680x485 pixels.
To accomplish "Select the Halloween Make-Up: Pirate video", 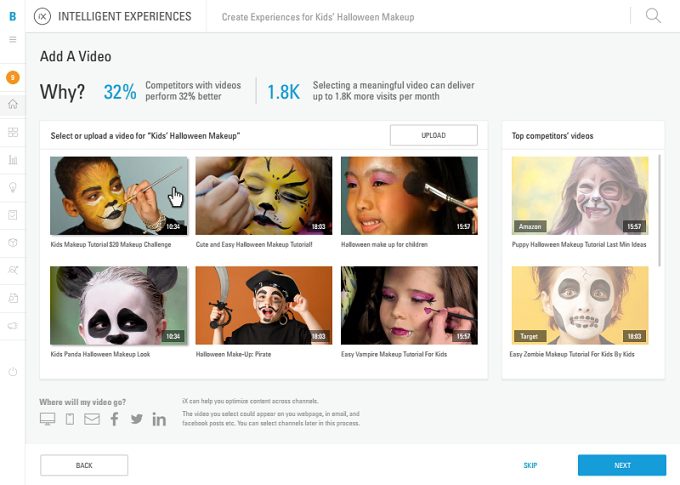I will coord(263,305).
